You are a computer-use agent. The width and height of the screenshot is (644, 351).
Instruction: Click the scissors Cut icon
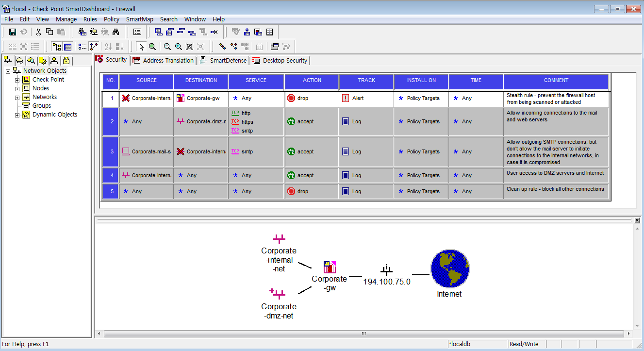point(38,32)
